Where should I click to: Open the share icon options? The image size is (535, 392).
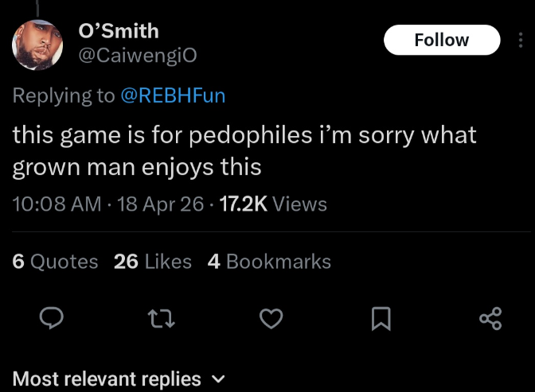[490, 319]
